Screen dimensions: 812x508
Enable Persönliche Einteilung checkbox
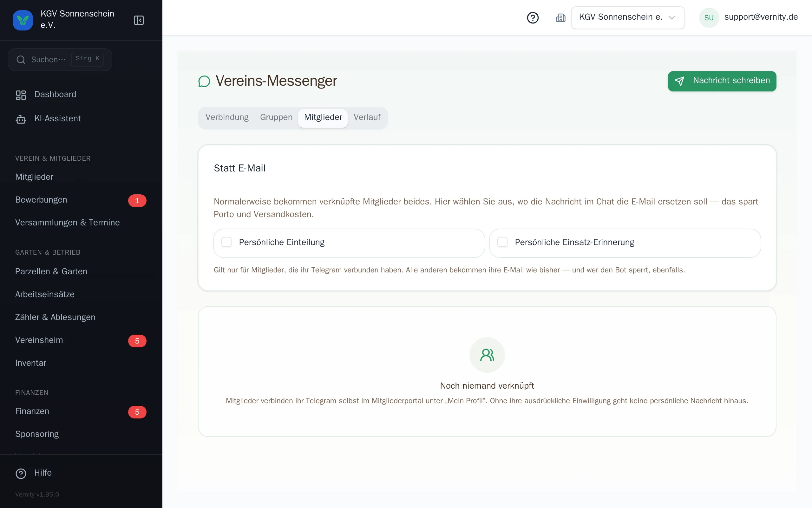226,242
